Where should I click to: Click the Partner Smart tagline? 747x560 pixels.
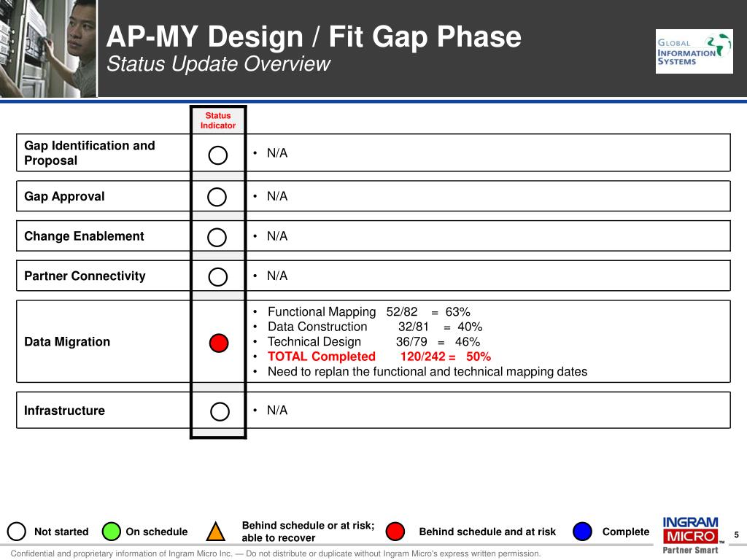(690, 550)
